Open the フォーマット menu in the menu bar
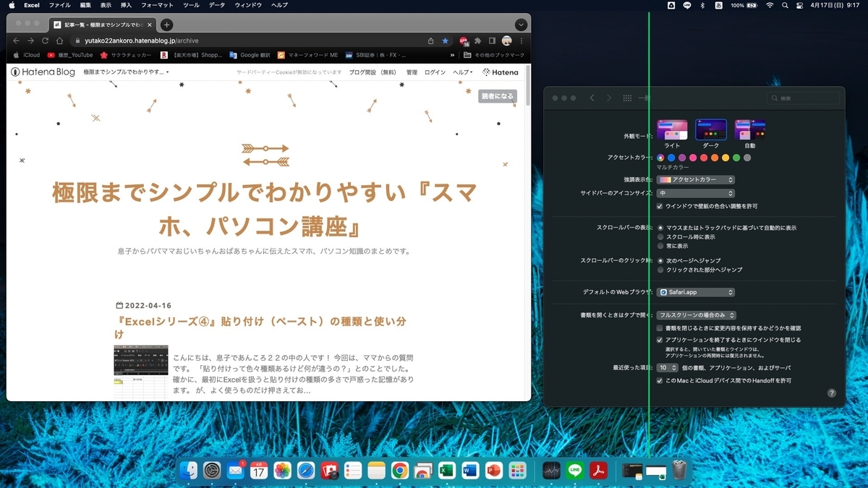 (158, 5)
